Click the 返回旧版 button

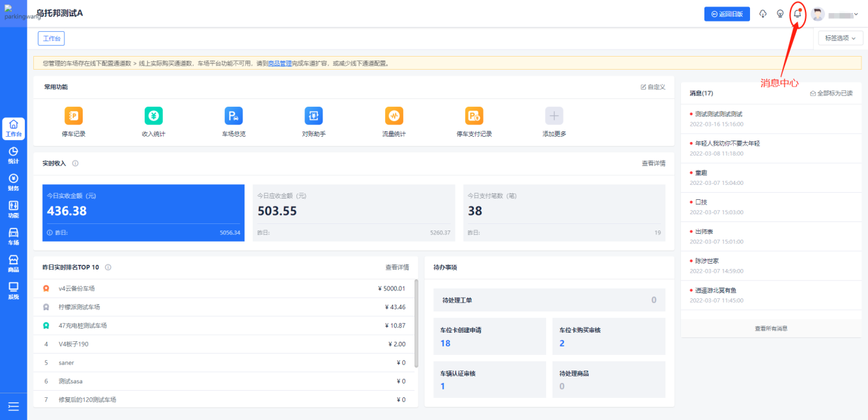click(x=727, y=14)
